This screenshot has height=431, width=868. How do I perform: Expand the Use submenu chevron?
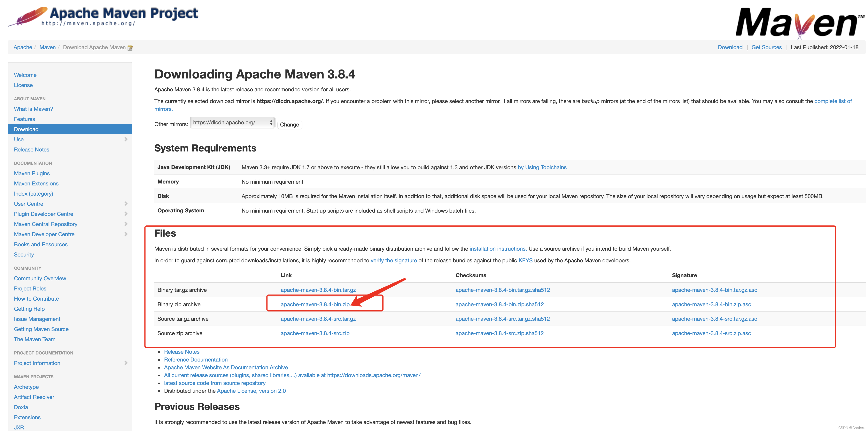[126, 139]
